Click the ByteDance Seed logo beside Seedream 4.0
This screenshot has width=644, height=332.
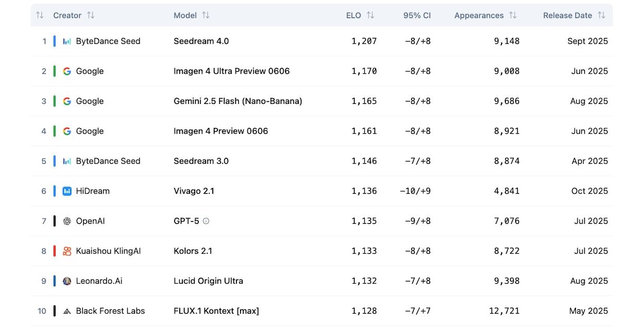67,41
